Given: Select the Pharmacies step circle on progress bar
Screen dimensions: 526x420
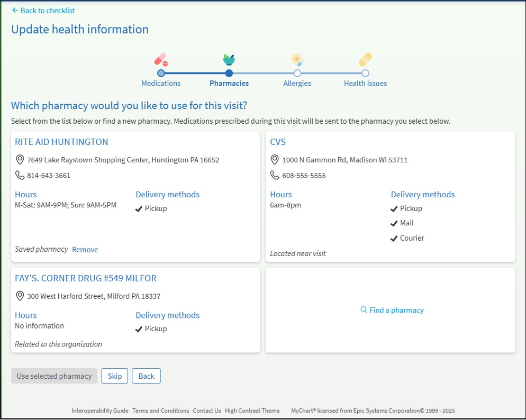Looking at the screenshot, I should click(x=229, y=74).
